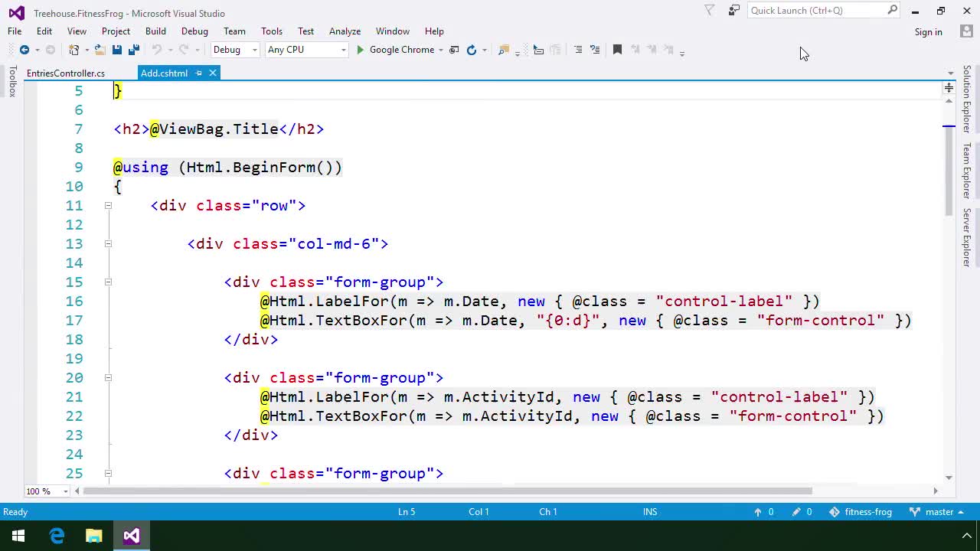Click the browser refresh icon on the toolbar
This screenshot has height=551, width=980.
472,49
